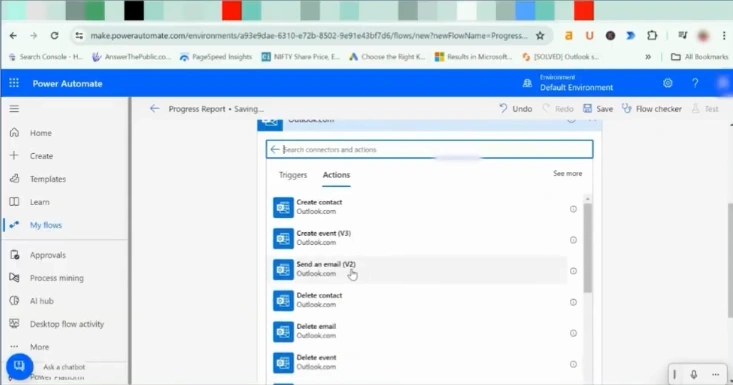
Task: Open Power Automate app launcher grid
Action: [14, 83]
